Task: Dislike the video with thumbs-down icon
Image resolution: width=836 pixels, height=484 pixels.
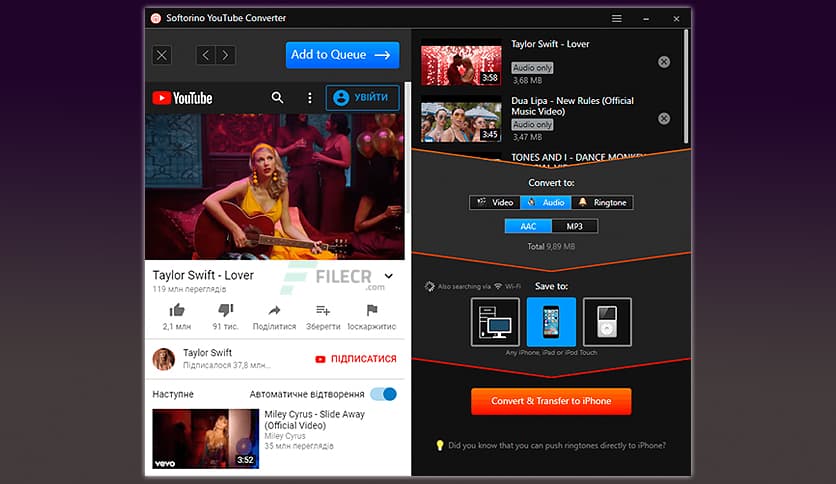Action: tap(226, 310)
